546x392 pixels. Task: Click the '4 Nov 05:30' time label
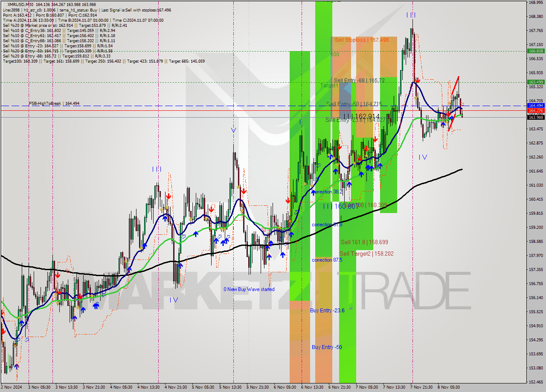tap(121, 387)
